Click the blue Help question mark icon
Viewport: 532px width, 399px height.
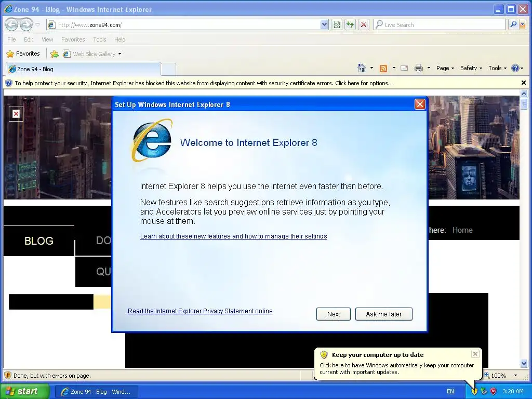click(515, 68)
